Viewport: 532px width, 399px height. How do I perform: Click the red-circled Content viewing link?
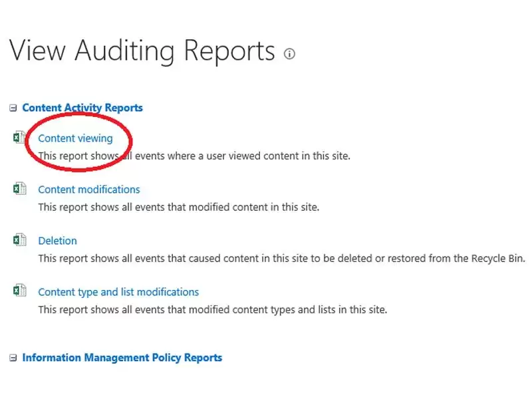[x=75, y=138]
